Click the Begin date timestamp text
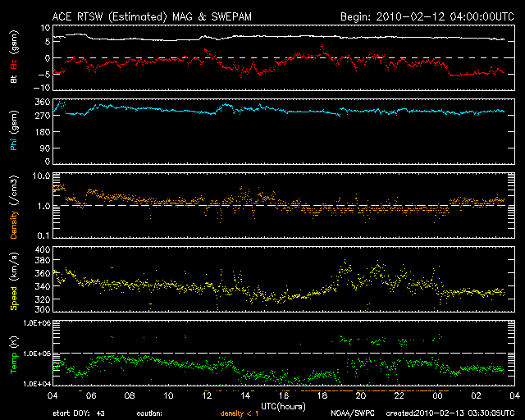This screenshot has height=420, width=525. [x=419, y=16]
